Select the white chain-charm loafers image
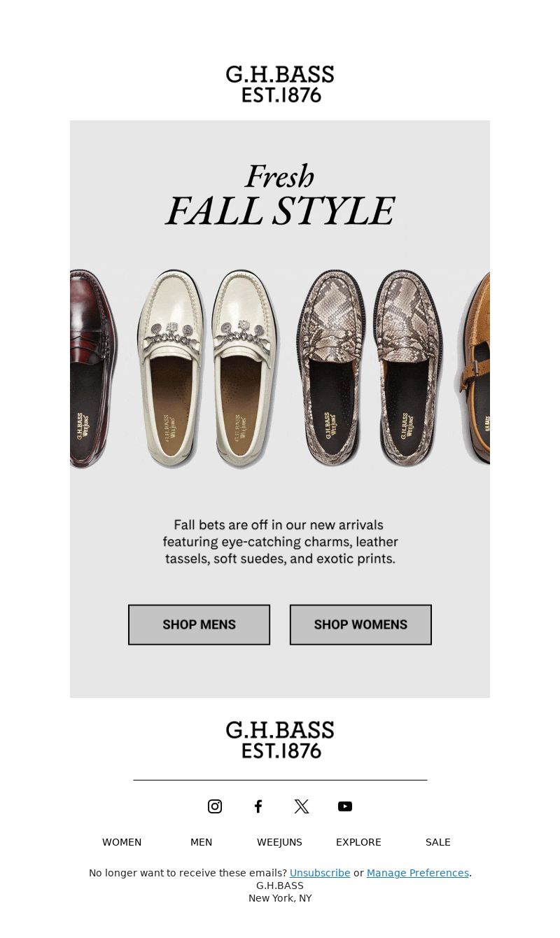Image resolution: width=560 pixels, height=938 pixels. [x=208, y=369]
